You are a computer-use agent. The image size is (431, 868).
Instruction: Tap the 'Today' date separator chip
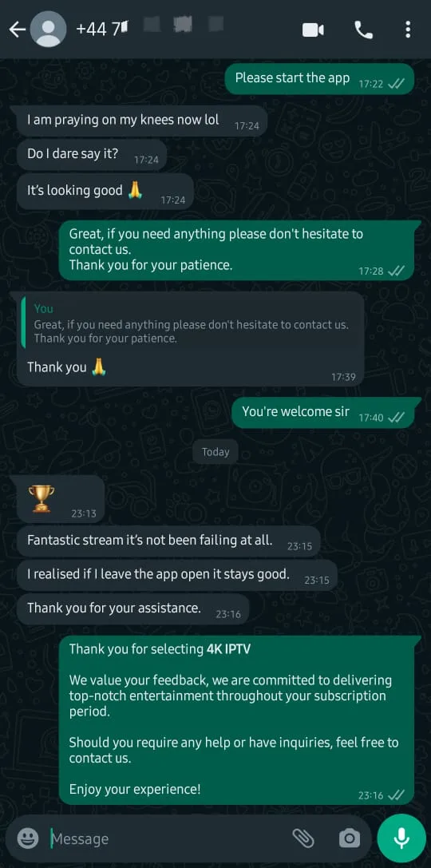(x=215, y=452)
